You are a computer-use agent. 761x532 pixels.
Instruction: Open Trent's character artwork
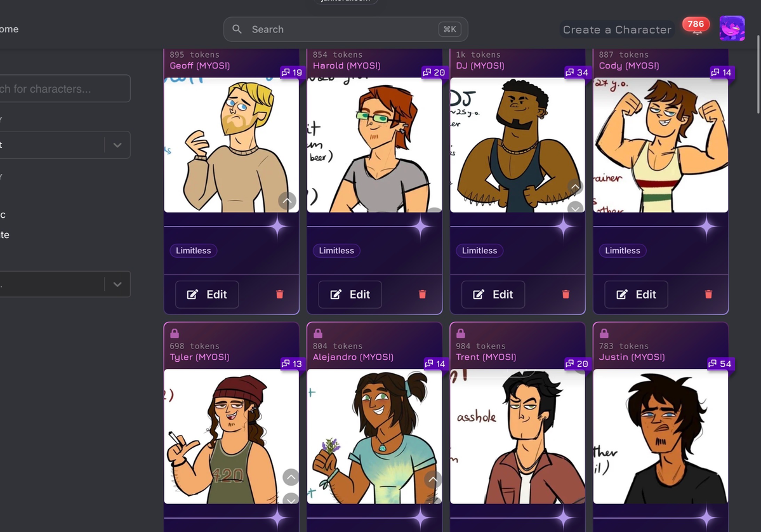[517, 436]
